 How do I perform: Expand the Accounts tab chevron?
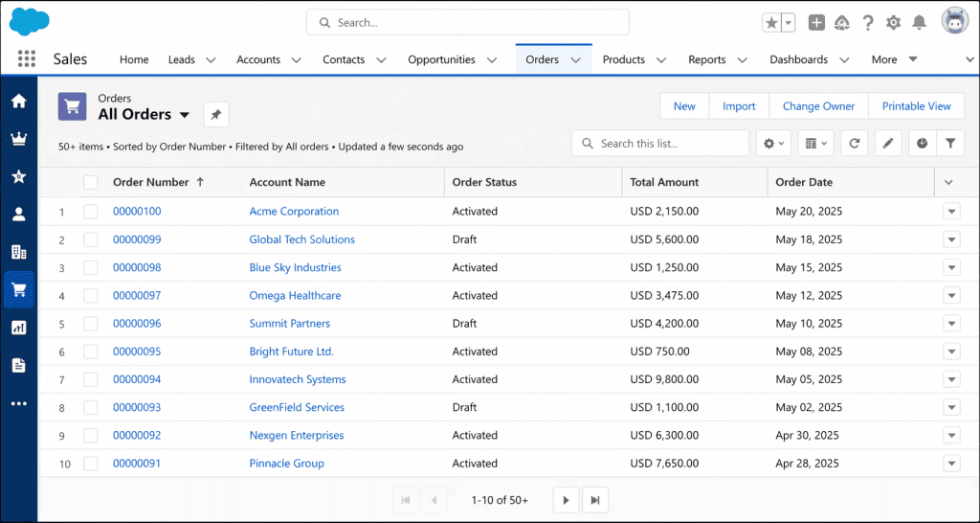click(x=297, y=60)
